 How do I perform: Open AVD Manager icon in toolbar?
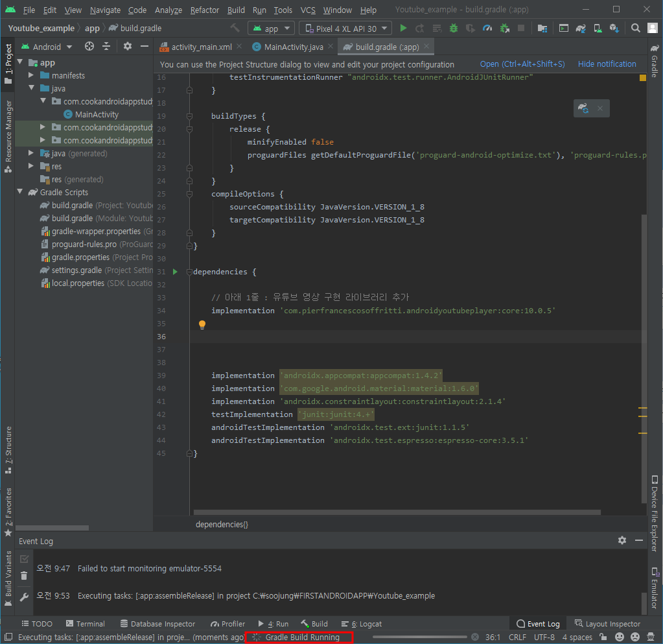pyautogui.click(x=598, y=29)
